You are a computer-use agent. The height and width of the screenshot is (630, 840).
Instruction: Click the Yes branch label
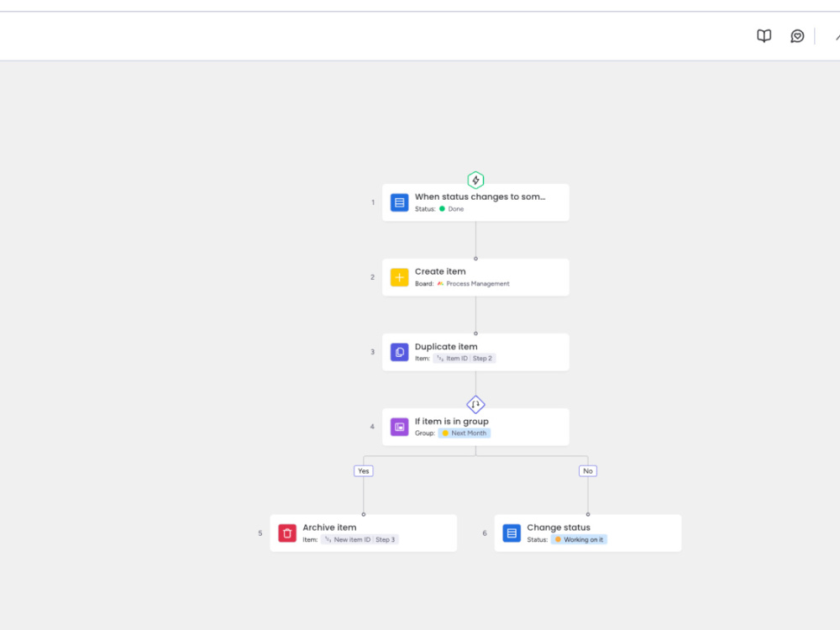tap(363, 471)
